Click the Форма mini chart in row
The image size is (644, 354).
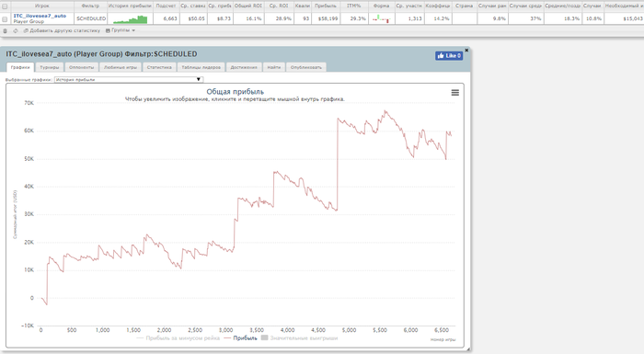click(x=381, y=18)
